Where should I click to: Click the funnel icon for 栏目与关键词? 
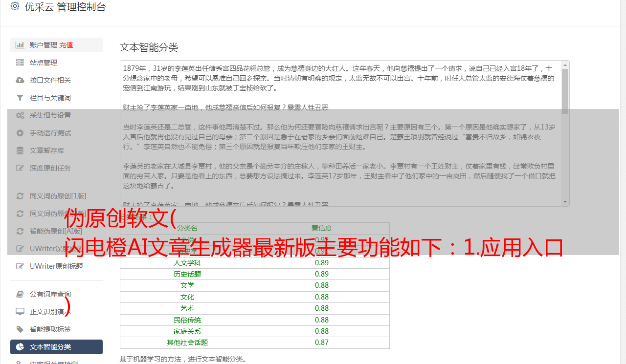click(x=20, y=98)
